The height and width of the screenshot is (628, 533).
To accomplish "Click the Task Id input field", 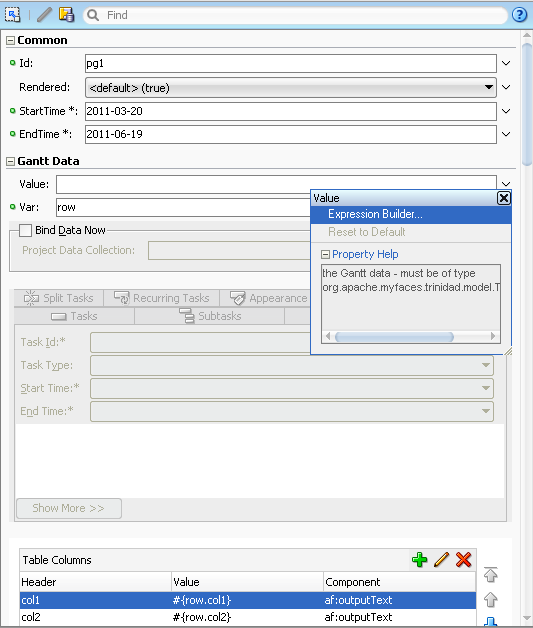I will click(x=200, y=342).
